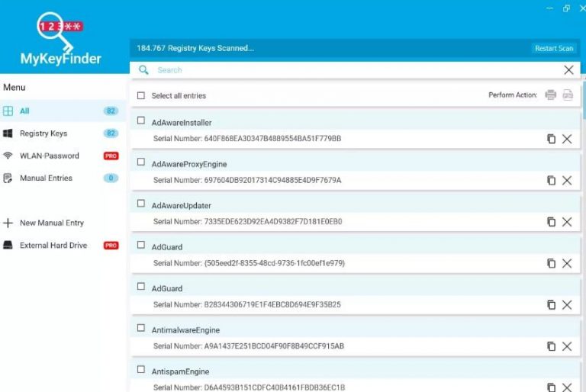
Task: Open the External Hard Drive option
Action: click(x=62, y=246)
